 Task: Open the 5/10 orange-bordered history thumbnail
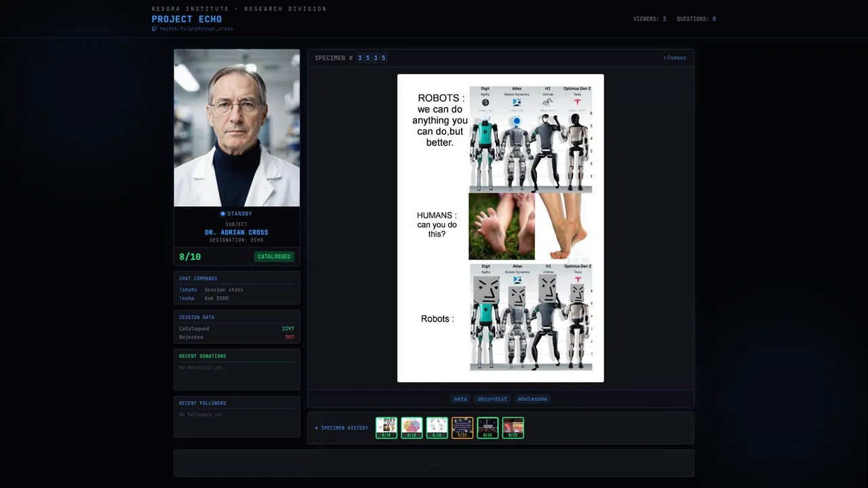(x=462, y=428)
